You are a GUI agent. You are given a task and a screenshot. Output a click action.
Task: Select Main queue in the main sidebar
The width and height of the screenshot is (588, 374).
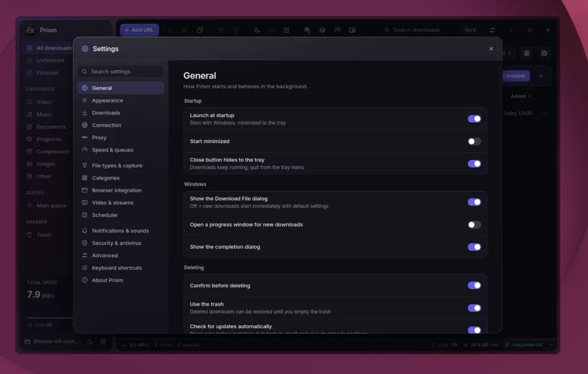48,205
